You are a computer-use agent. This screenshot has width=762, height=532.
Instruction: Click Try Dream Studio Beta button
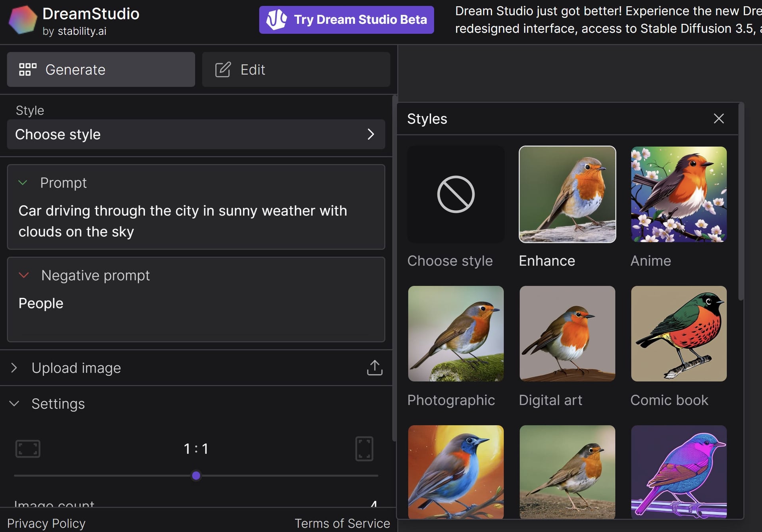point(346,20)
